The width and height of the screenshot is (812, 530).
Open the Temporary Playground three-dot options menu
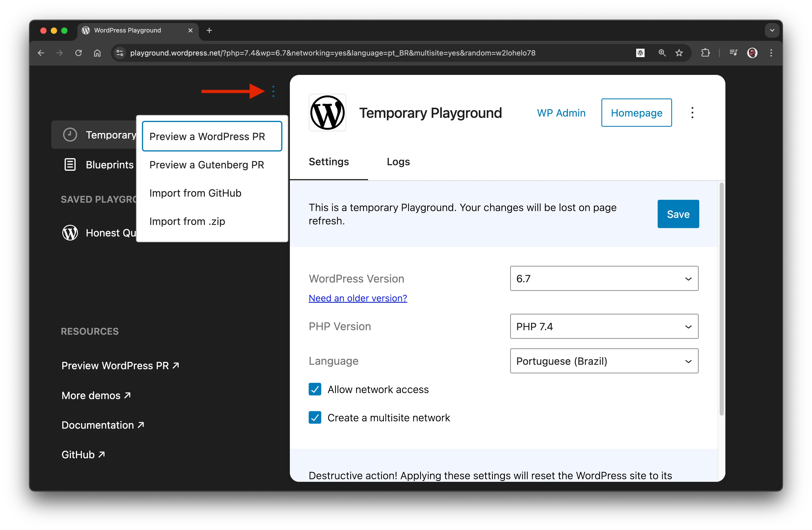click(692, 113)
